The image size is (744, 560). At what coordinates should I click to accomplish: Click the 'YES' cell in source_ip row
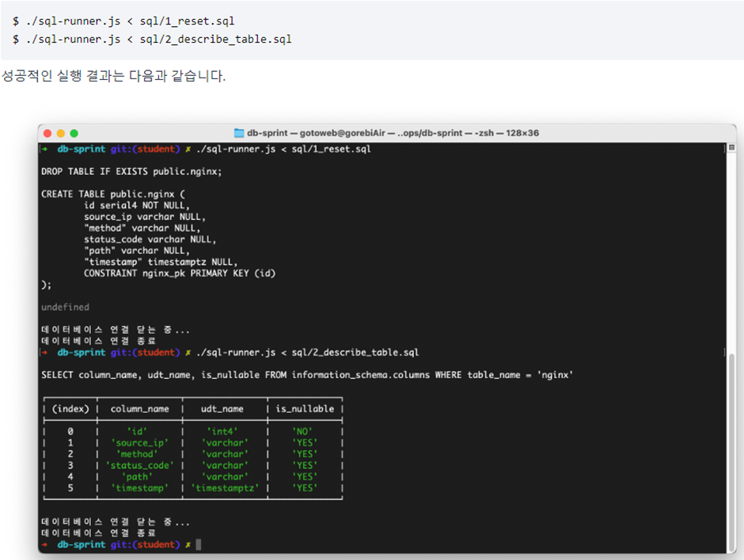pos(305,443)
